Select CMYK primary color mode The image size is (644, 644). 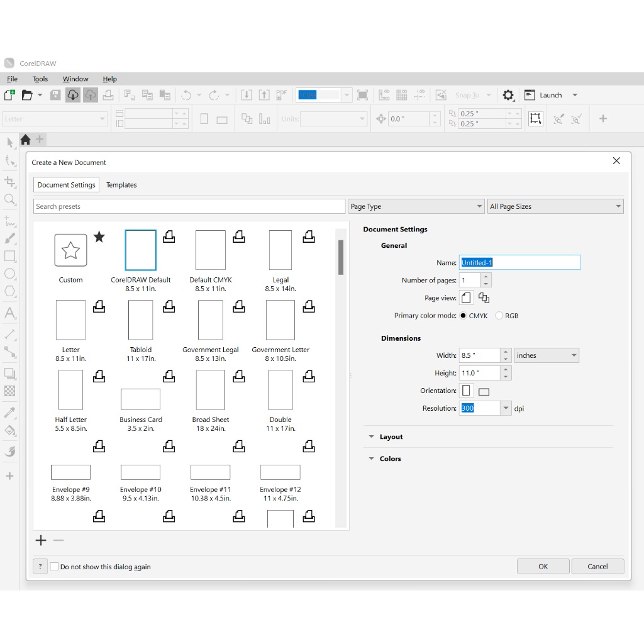point(464,316)
